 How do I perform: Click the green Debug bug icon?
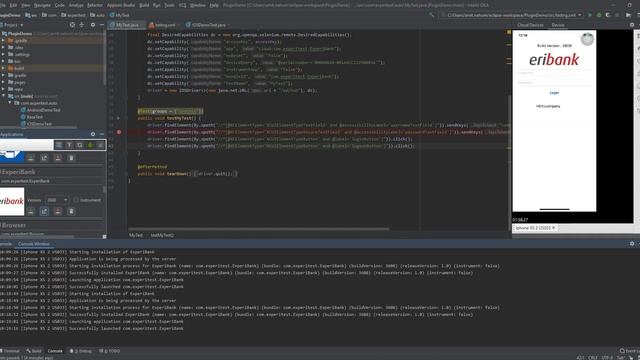(x=599, y=15)
